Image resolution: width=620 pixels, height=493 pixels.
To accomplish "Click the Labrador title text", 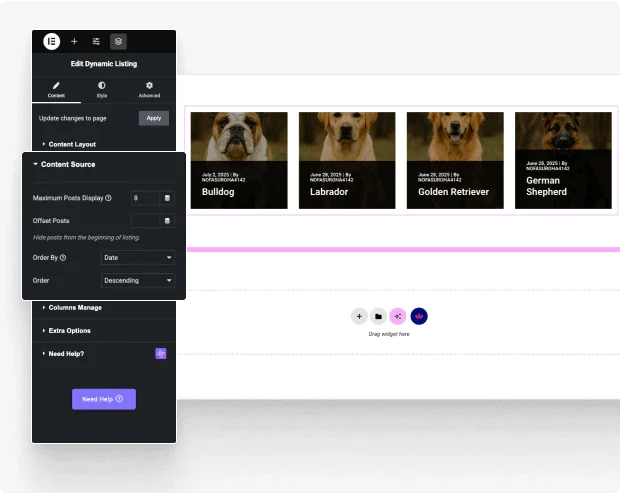I will click(x=329, y=192).
